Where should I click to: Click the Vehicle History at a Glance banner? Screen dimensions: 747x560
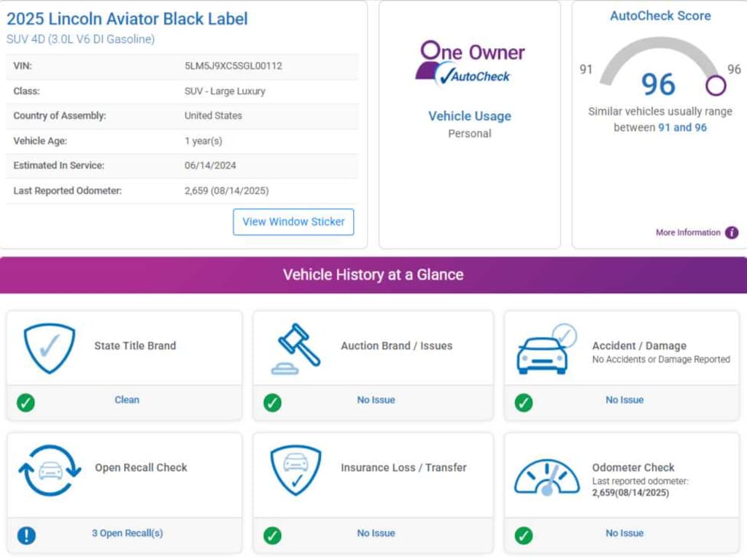pyautogui.click(x=373, y=275)
